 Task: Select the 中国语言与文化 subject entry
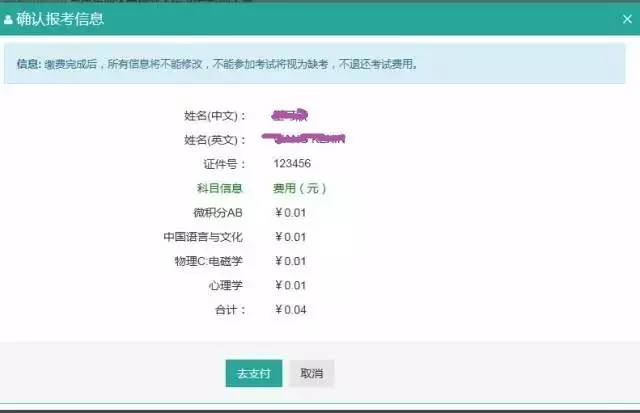pos(203,237)
